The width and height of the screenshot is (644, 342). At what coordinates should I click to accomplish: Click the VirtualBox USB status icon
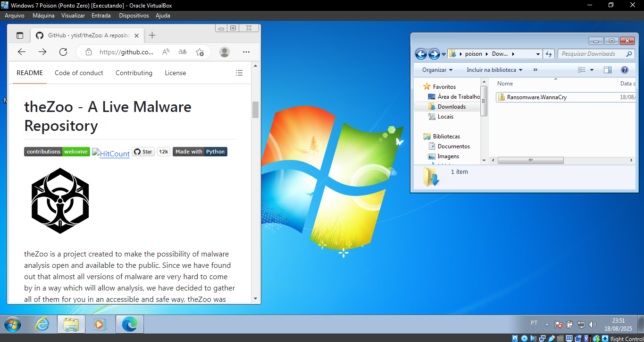552,338
